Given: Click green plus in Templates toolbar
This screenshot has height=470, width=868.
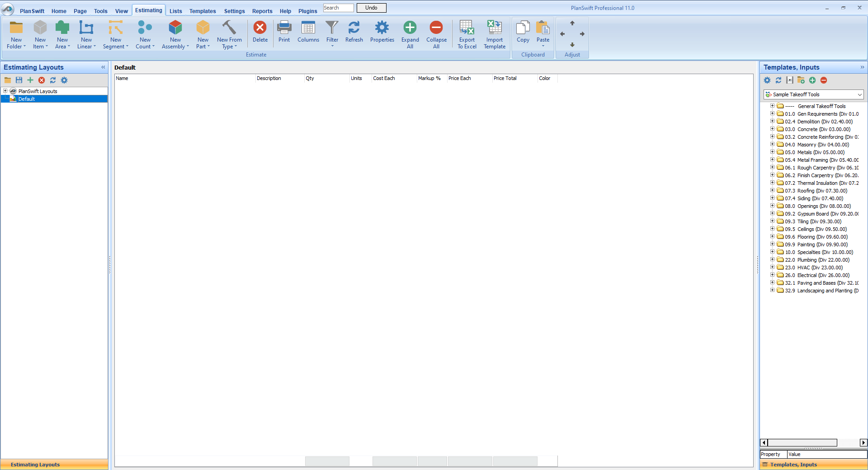Looking at the screenshot, I should pyautogui.click(x=812, y=80).
